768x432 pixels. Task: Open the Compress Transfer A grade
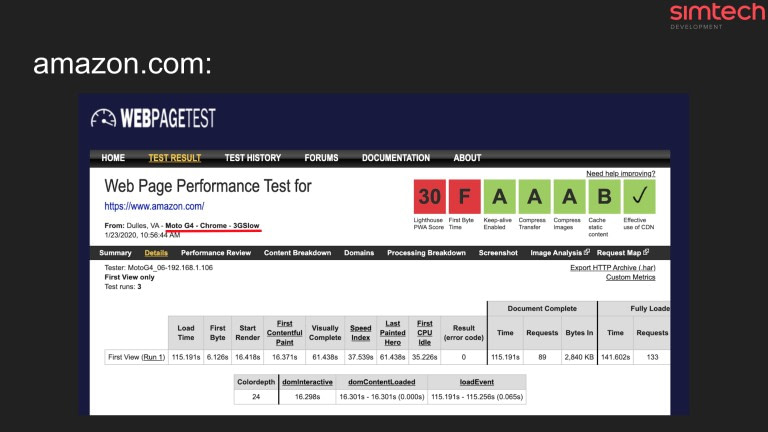tap(534, 197)
